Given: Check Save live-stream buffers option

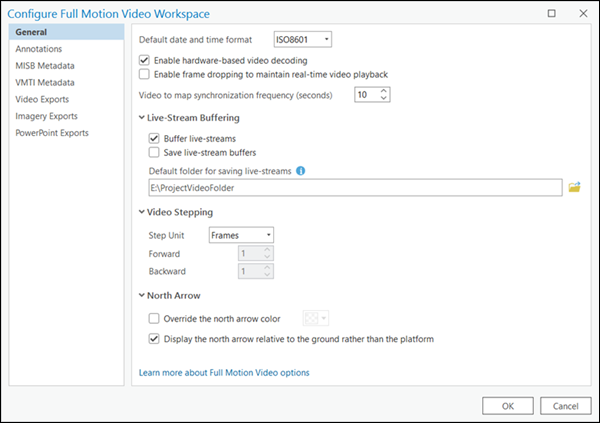Looking at the screenshot, I should (154, 152).
